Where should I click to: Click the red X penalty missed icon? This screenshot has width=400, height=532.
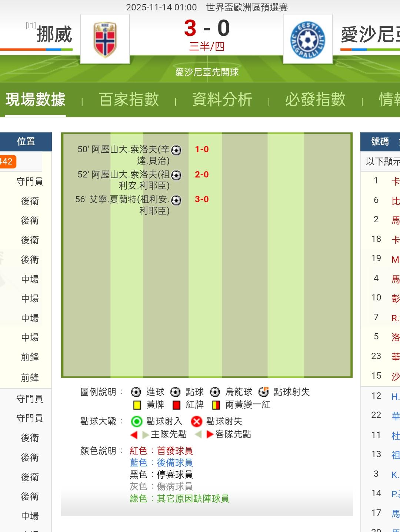pyautogui.click(x=197, y=421)
